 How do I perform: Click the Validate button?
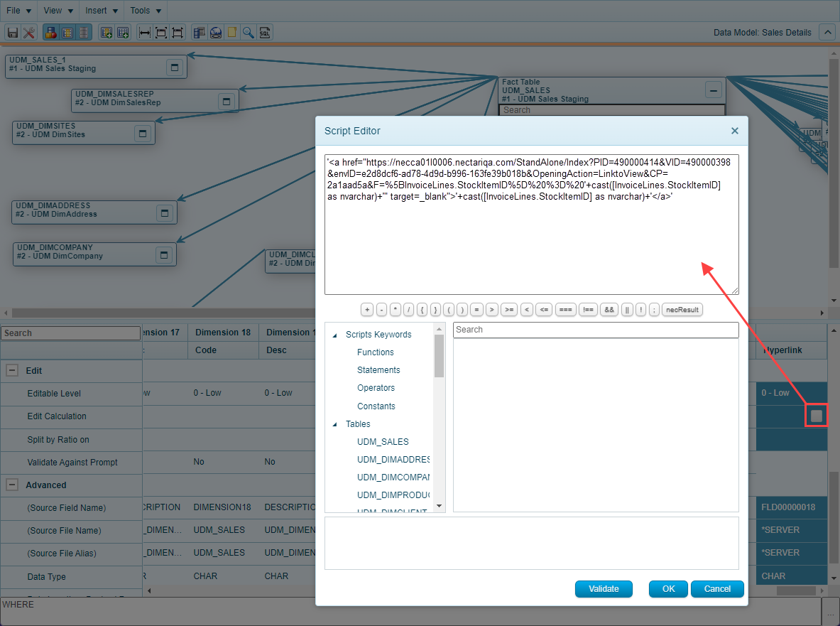(603, 588)
